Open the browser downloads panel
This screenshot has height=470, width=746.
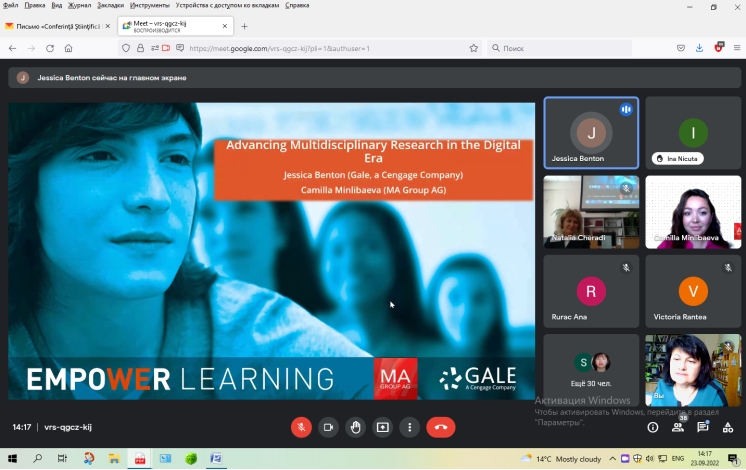click(699, 48)
